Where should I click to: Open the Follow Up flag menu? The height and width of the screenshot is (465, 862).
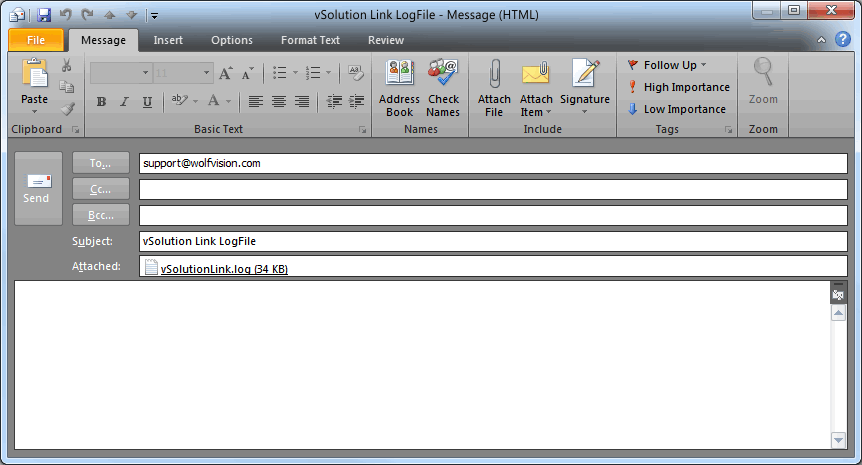(x=667, y=65)
